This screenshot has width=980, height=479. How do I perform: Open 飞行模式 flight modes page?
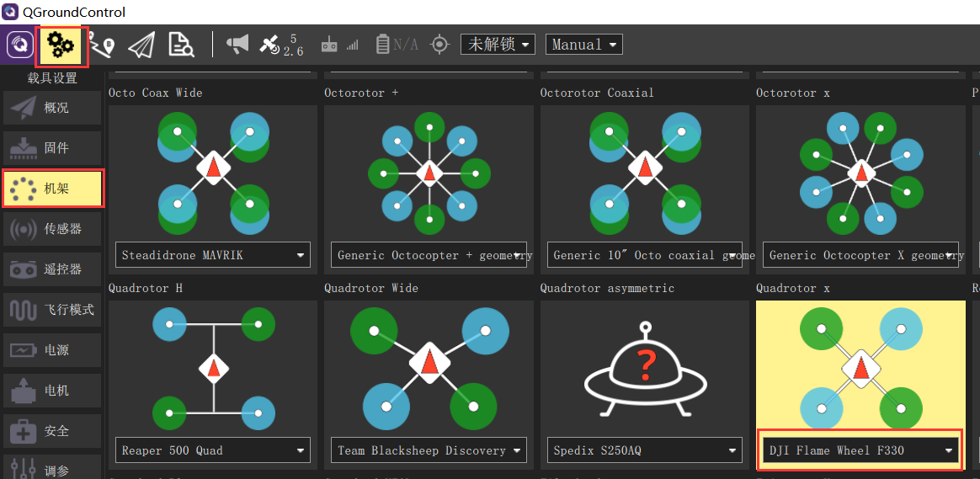52,310
